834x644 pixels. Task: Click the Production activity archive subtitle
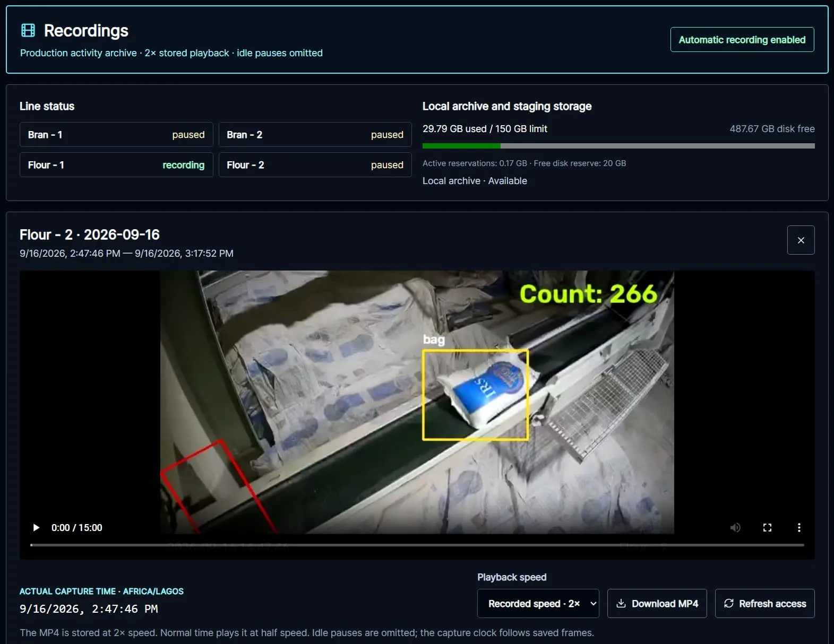click(x=171, y=53)
